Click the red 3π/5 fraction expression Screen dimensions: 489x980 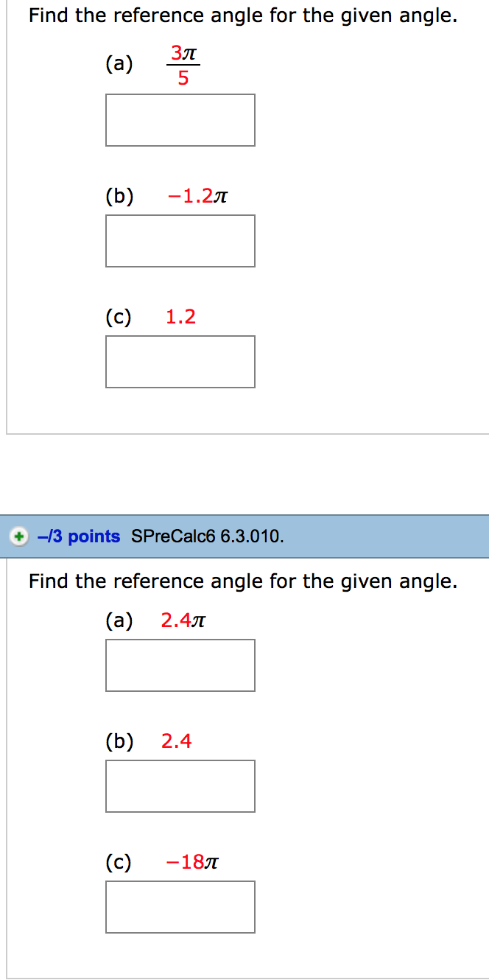pos(183,66)
